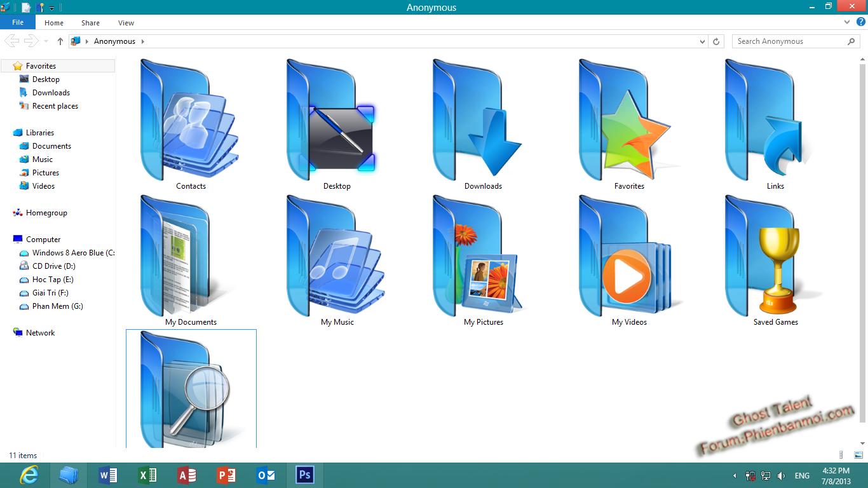Click the Up one level arrow
This screenshot has height=488, width=868.
point(60,41)
